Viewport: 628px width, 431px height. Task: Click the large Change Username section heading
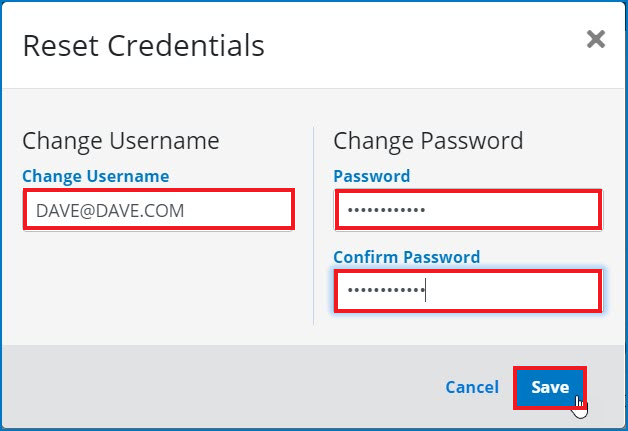120,141
